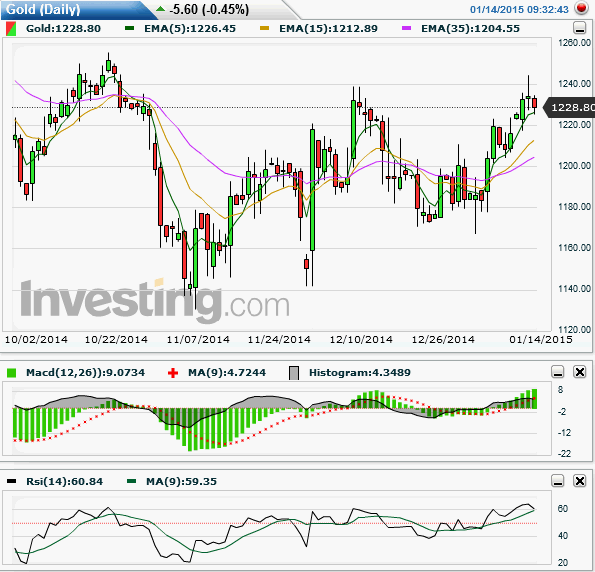Click the green up-arrow price change indicator
The height and width of the screenshot is (572, 595).
[x=161, y=8]
